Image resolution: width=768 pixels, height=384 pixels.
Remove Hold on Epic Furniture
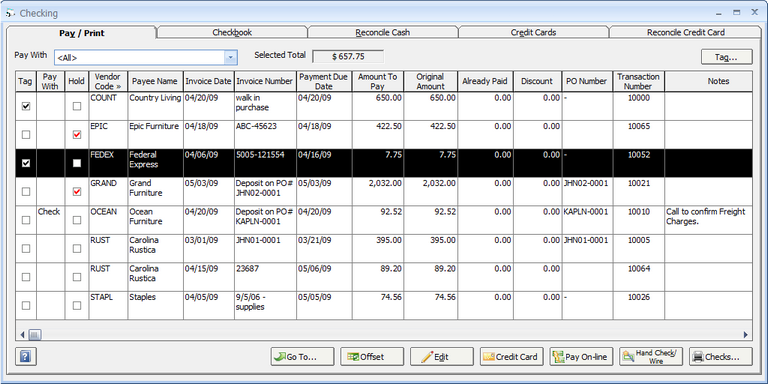pos(77,135)
